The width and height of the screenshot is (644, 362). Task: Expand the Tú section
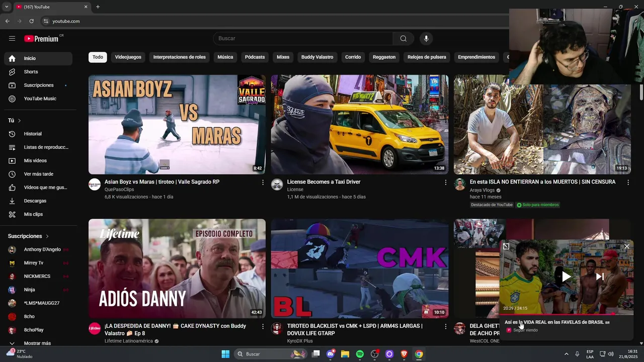click(x=15, y=121)
